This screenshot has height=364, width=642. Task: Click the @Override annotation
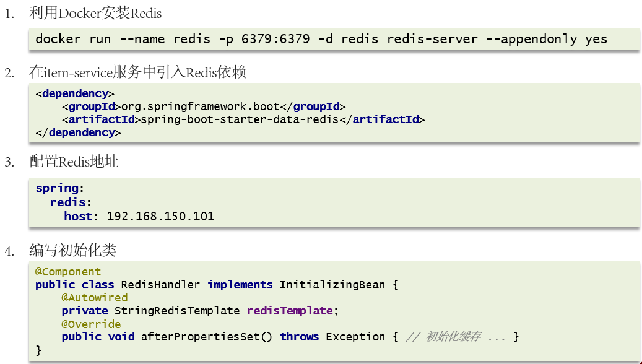(x=91, y=324)
